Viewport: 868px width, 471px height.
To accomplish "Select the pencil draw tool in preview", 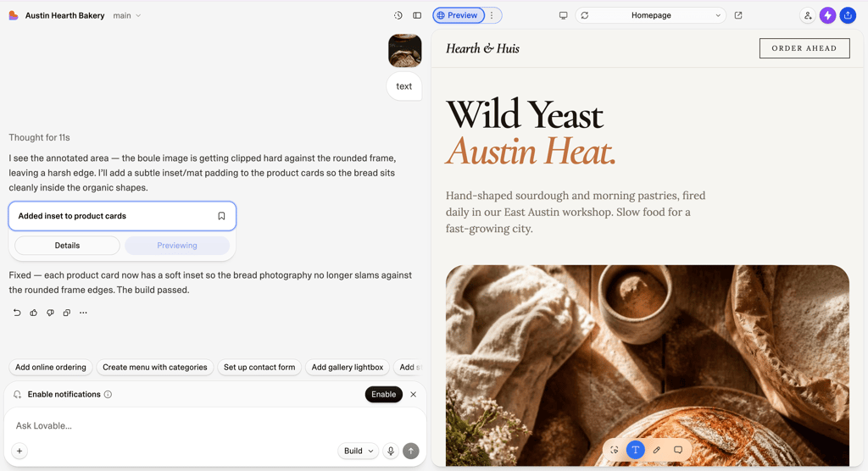I will [657, 450].
